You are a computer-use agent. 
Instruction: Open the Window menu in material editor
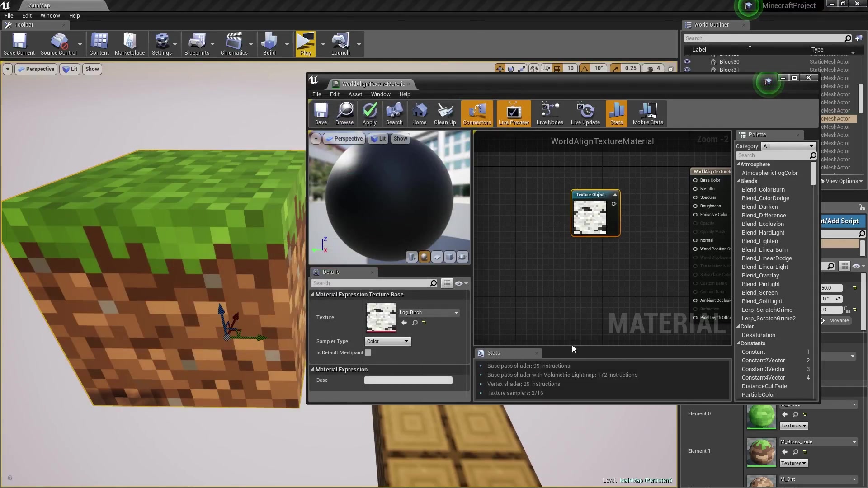pyautogui.click(x=380, y=94)
